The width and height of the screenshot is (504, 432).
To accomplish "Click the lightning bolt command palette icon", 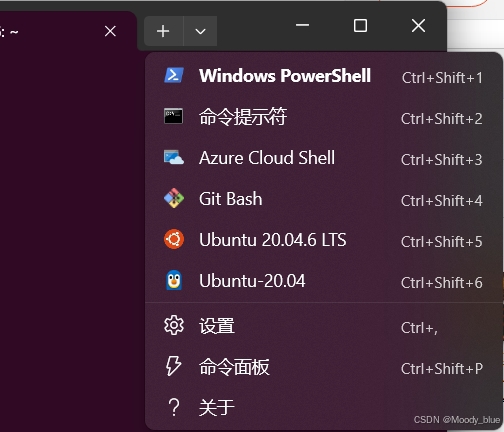I will pyautogui.click(x=174, y=366).
